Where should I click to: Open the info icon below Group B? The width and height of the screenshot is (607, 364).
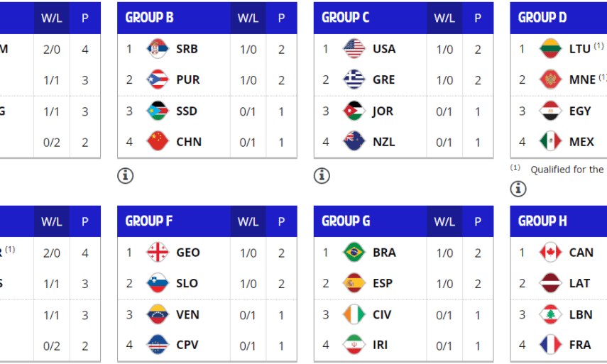click(x=126, y=175)
